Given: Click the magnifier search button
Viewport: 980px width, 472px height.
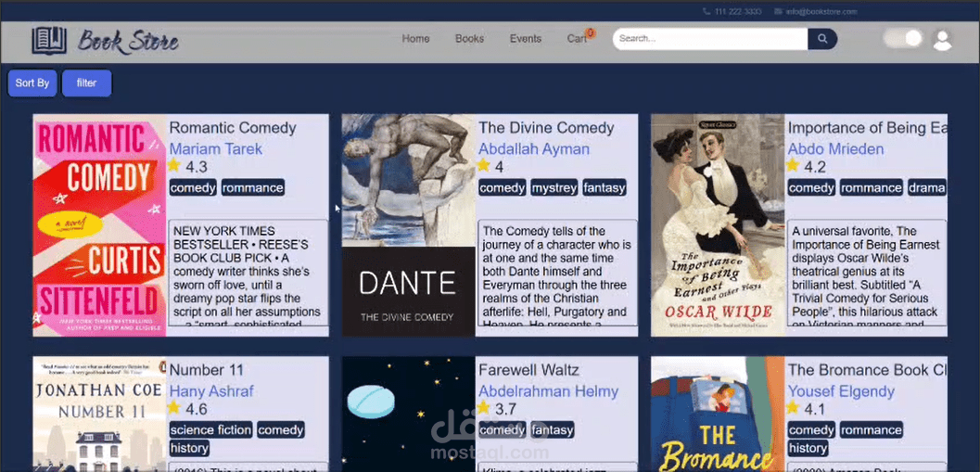Looking at the screenshot, I should pos(822,39).
